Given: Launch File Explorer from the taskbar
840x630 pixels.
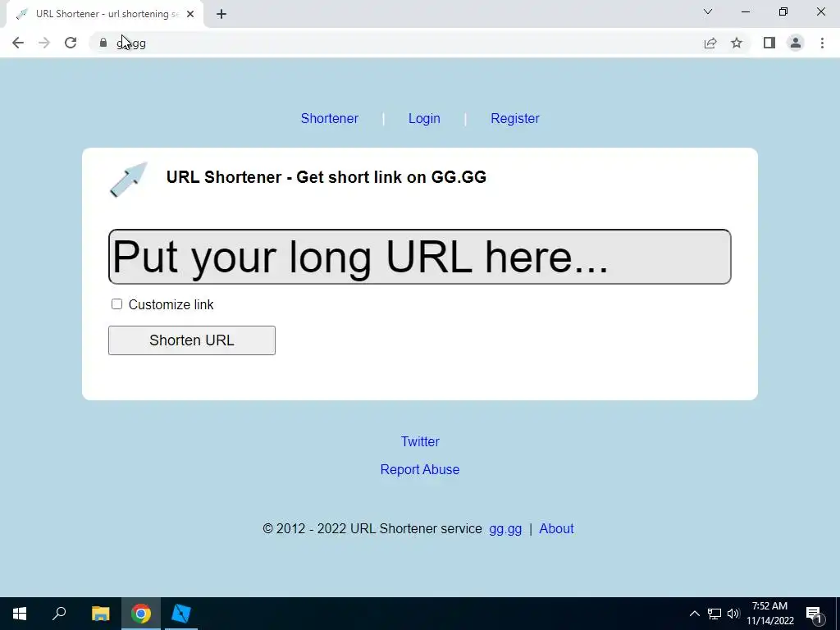Looking at the screenshot, I should point(100,614).
